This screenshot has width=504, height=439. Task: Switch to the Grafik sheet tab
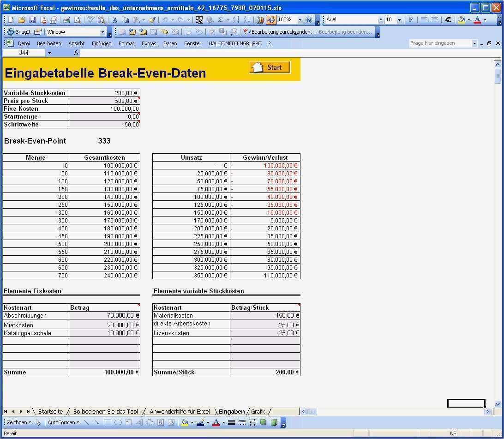click(258, 411)
